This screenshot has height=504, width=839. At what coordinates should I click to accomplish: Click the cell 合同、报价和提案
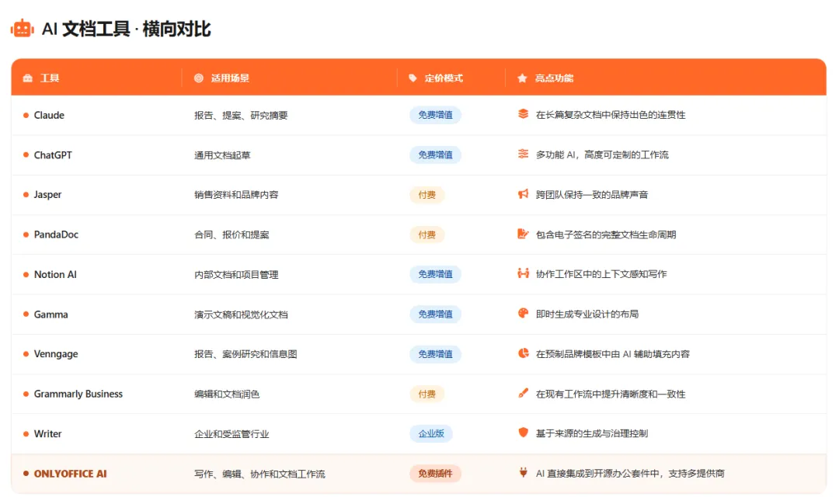[x=232, y=235]
